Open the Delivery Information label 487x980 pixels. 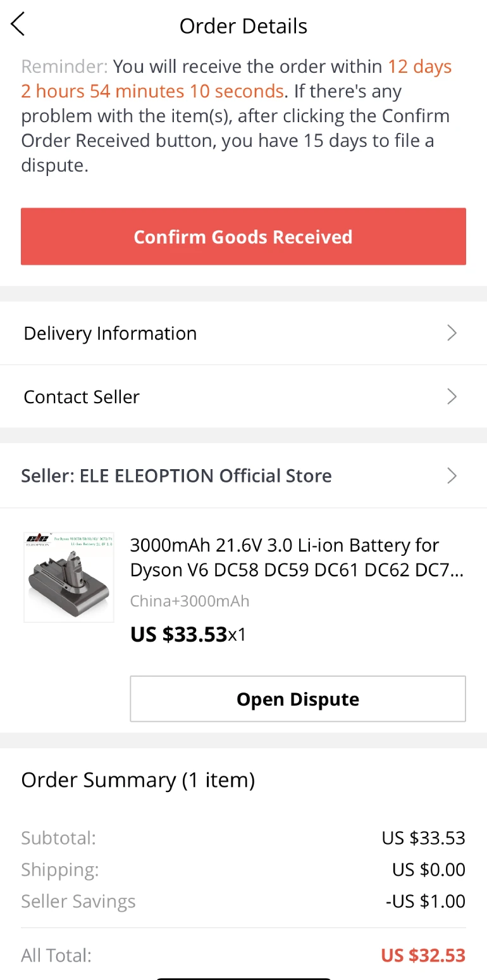(x=110, y=333)
